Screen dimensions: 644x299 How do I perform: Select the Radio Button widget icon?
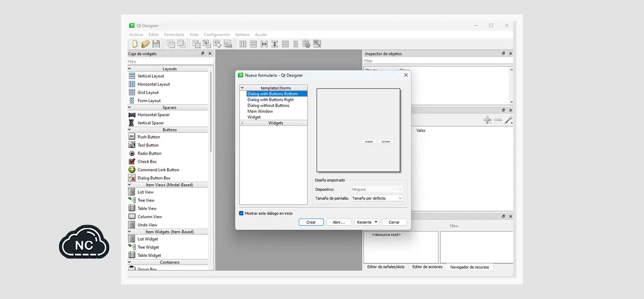click(132, 153)
